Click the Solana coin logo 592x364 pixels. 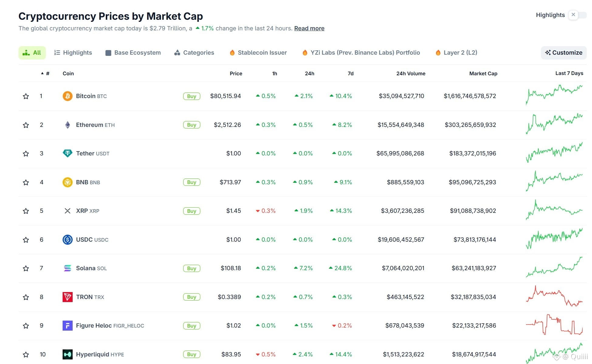click(x=67, y=268)
